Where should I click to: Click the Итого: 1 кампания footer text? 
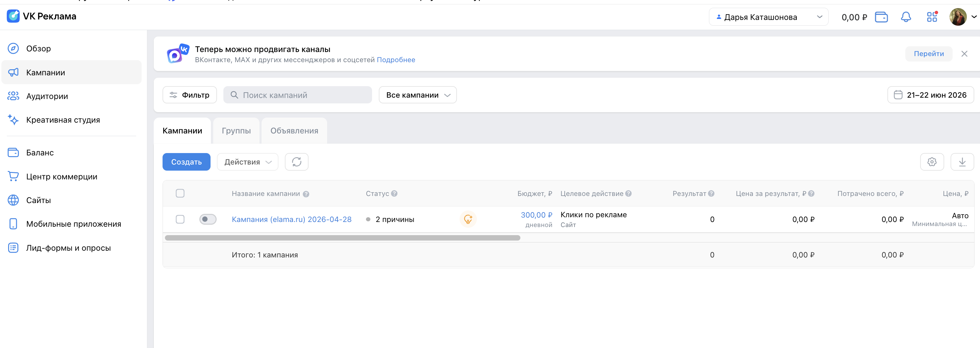coord(265,255)
